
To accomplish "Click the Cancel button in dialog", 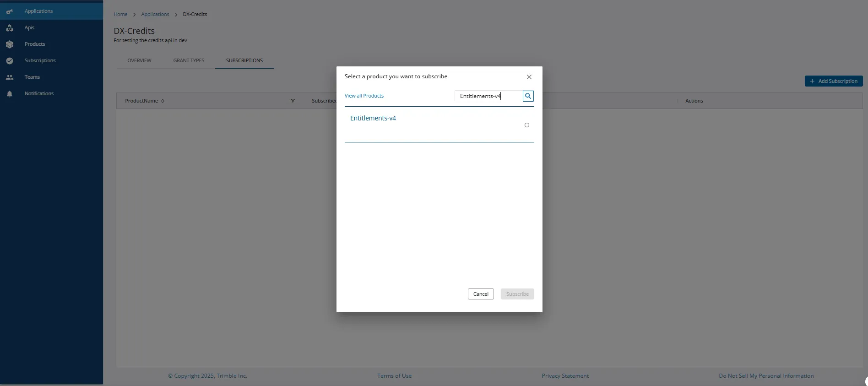I will pyautogui.click(x=481, y=294).
